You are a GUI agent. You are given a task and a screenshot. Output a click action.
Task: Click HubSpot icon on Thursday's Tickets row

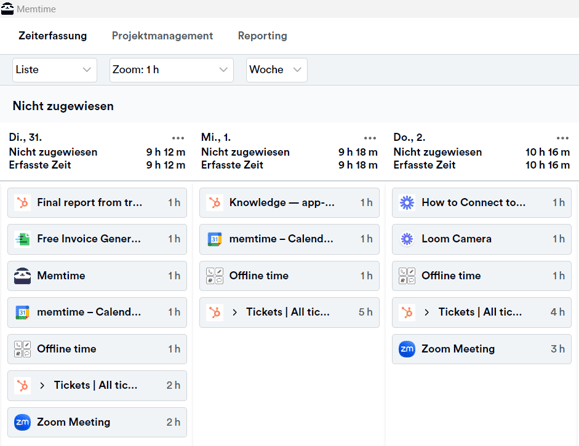(407, 312)
